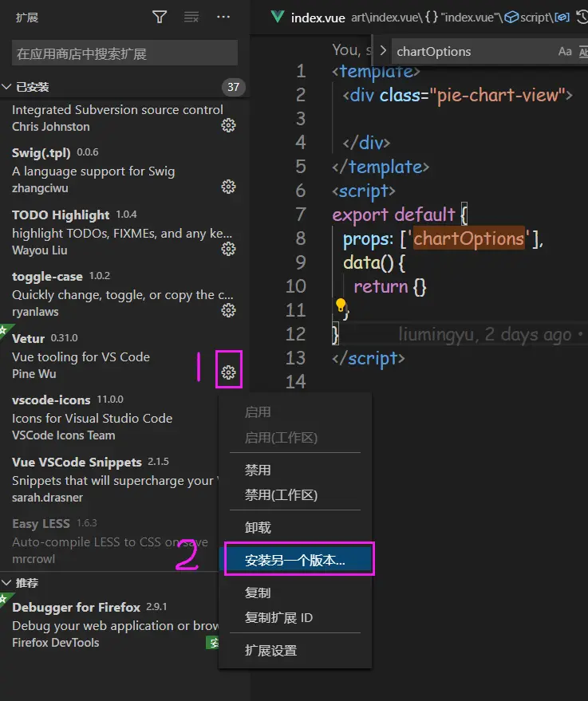Choose 禁用(工作区) from the context menu
This screenshot has height=701, width=588.
click(295, 495)
